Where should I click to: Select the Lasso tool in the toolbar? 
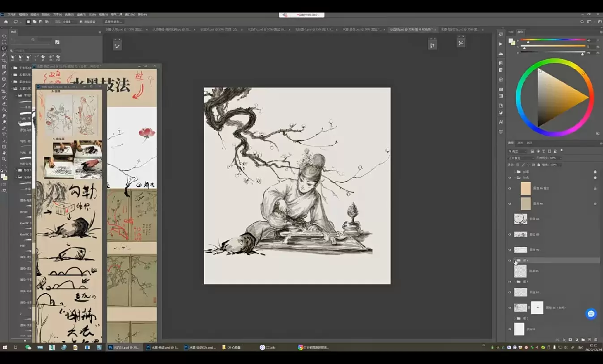[x=4, y=48]
